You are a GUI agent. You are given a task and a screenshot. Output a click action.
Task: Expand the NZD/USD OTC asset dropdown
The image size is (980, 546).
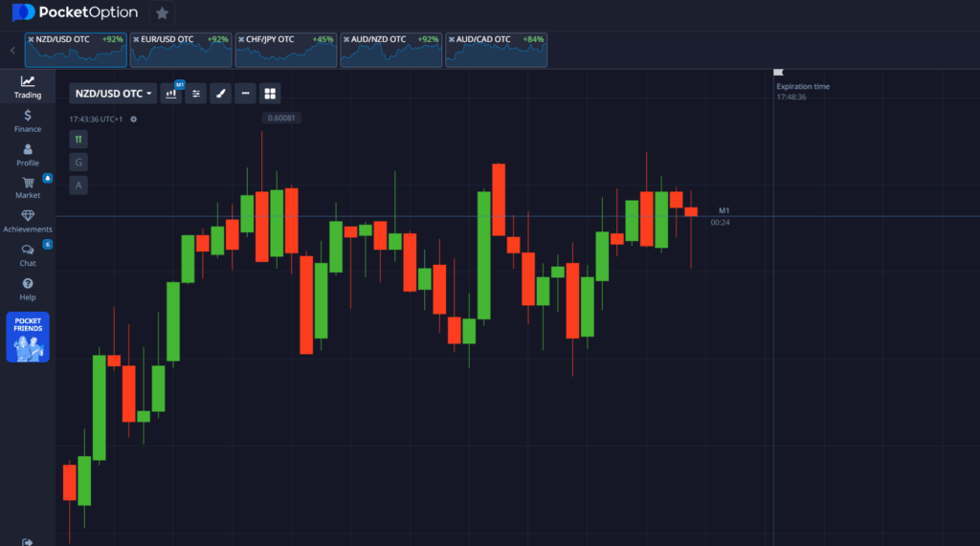tap(114, 94)
